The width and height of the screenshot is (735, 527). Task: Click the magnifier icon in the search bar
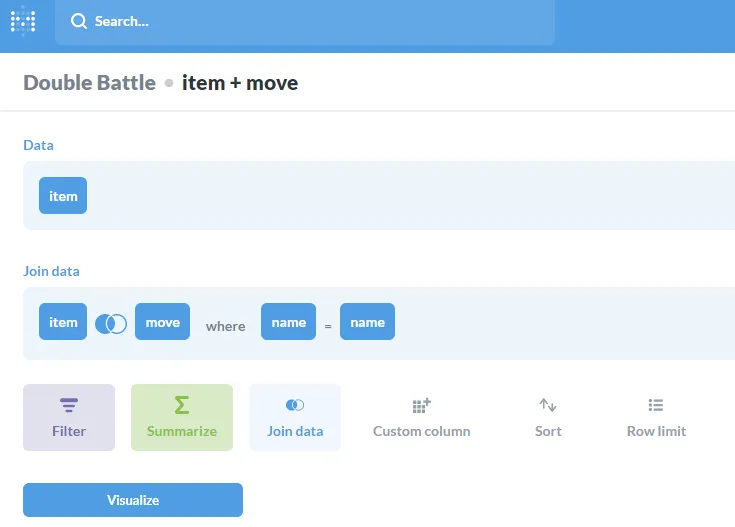(79, 21)
